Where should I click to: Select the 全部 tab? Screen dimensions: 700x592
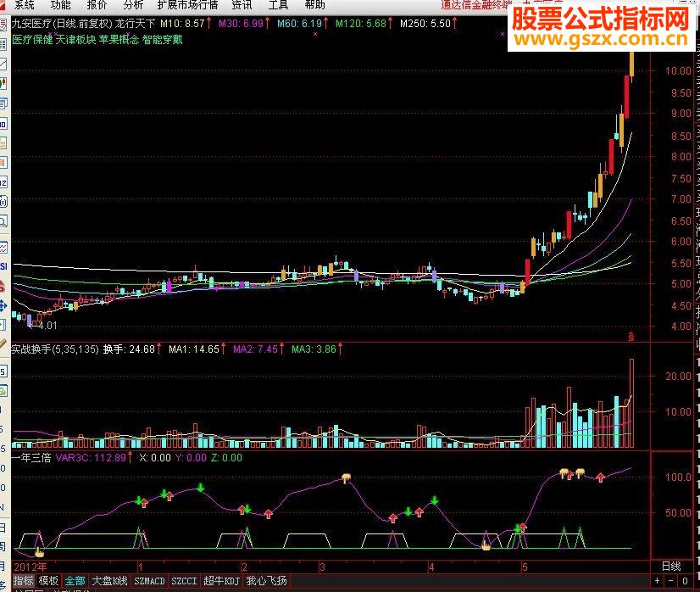coord(75,581)
